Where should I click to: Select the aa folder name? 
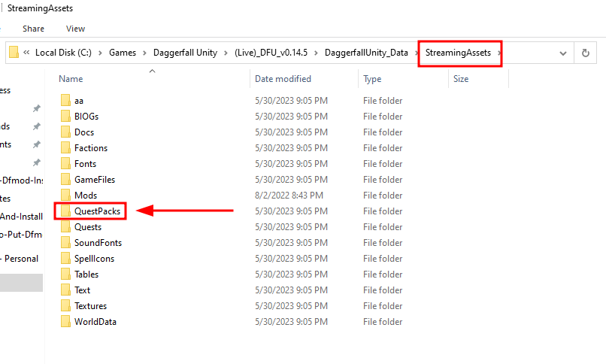(79, 101)
